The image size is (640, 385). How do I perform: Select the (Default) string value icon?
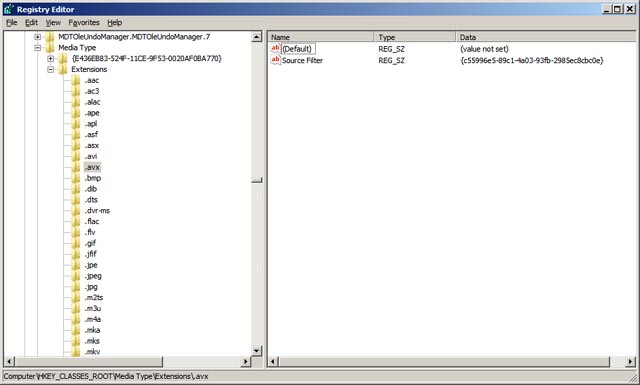coord(276,49)
